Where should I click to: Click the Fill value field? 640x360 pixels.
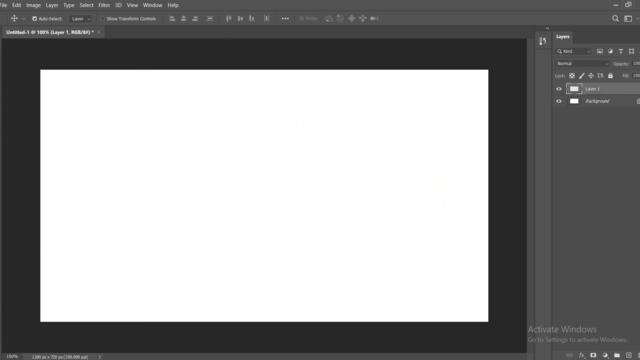(x=636, y=76)
